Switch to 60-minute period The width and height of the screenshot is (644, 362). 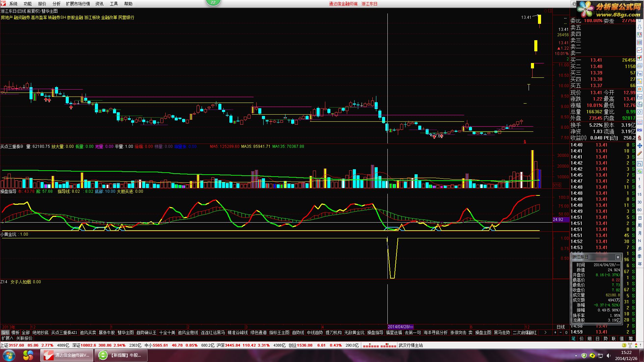point(640,210)
